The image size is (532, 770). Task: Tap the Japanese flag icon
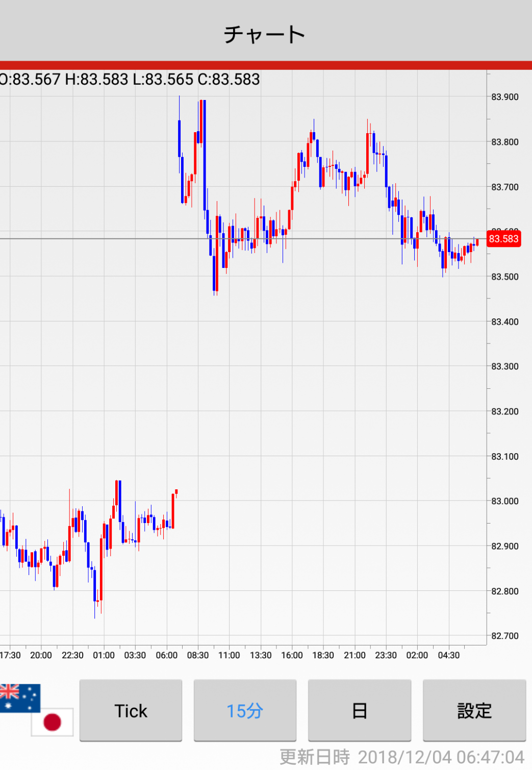(52, 722)
